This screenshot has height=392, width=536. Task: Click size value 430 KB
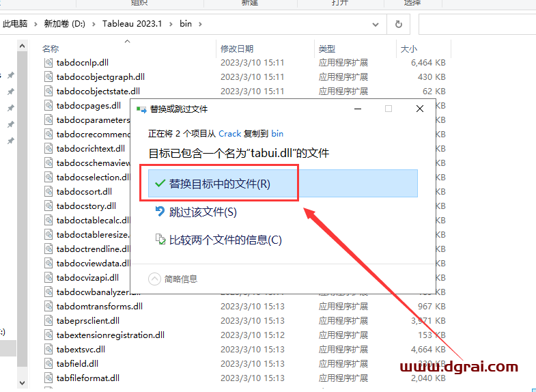click(432, 77)
